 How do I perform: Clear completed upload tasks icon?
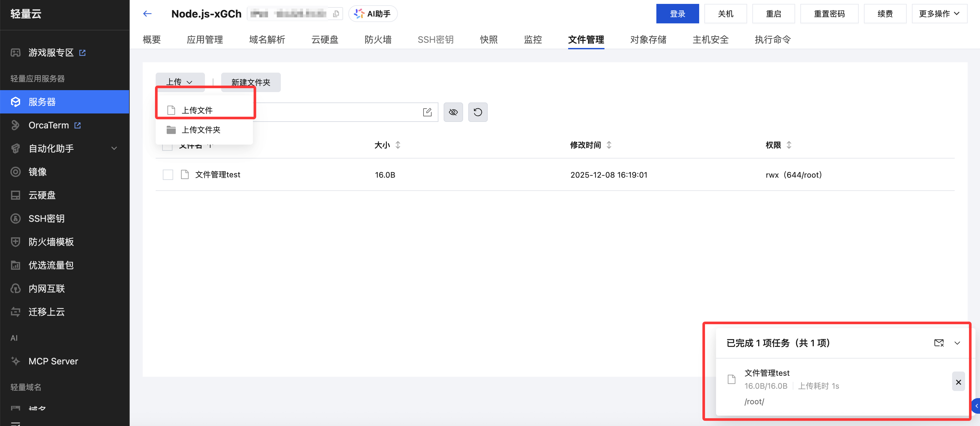[938, 343]
